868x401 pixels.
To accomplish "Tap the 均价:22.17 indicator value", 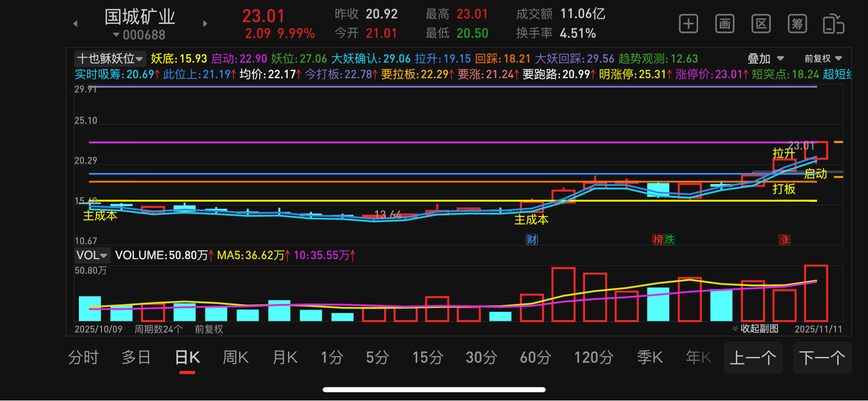I will tap(270, 75).
